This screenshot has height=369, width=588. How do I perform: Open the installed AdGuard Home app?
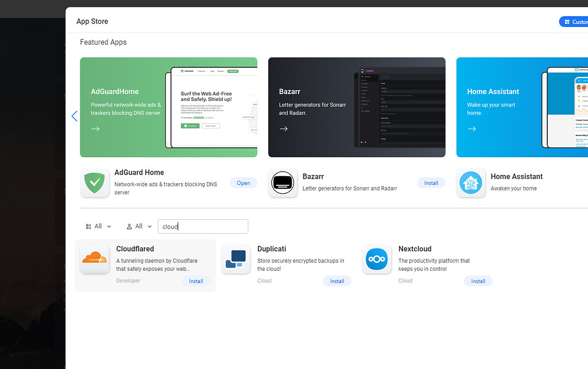click(243, 182)
